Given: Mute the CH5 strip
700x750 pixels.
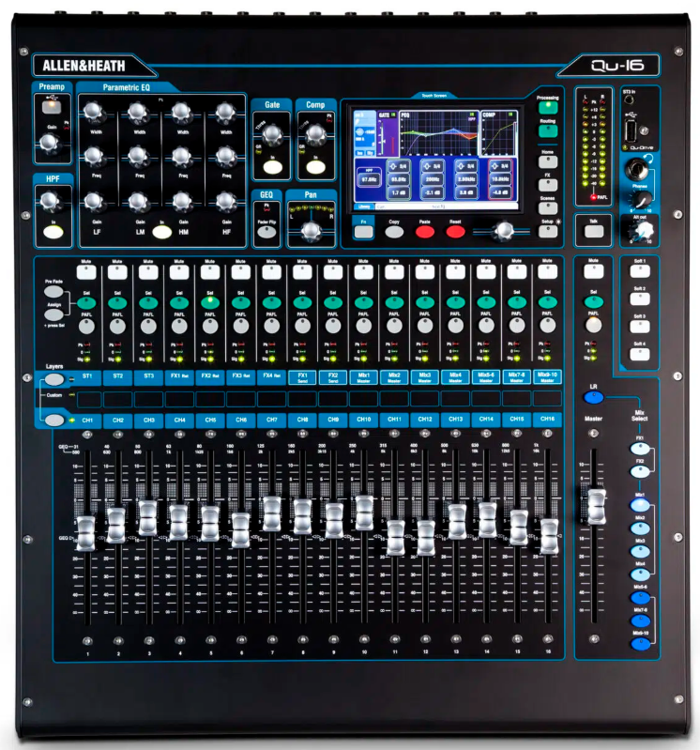Looking at the screenshot, I should point(210,272).
